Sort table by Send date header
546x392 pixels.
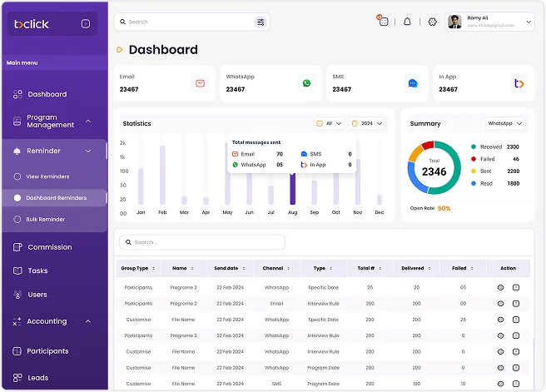[230, 269]
